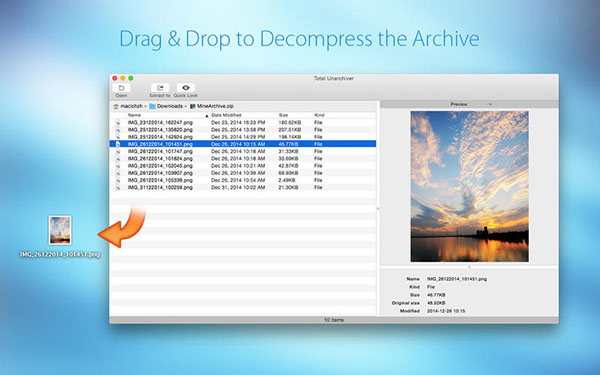Viewport: 600px width, 375px height.
Task: Click the date Dec 23, 2014 16:23 PM
Action: [x=238, y=123]
